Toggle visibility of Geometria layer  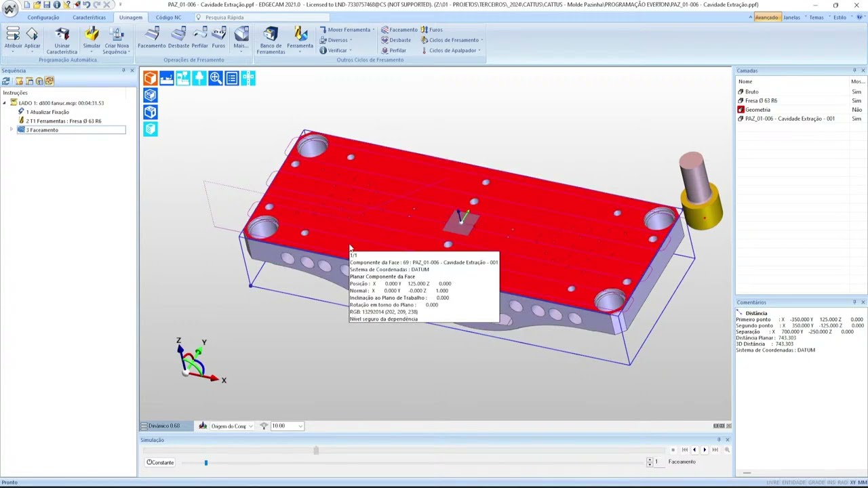click(856, 110)
